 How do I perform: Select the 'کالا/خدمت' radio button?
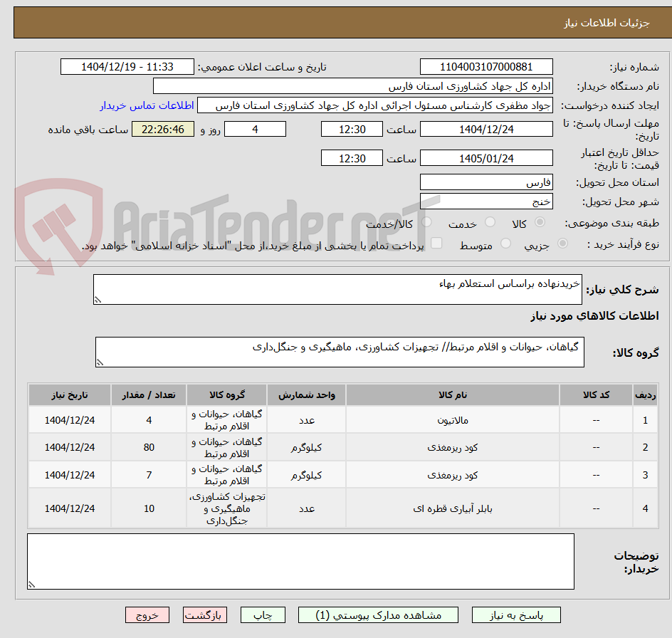(426, 221)
